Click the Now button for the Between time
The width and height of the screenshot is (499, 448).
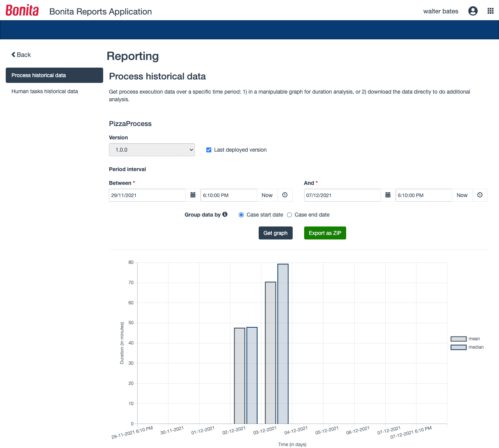[267, 195]
